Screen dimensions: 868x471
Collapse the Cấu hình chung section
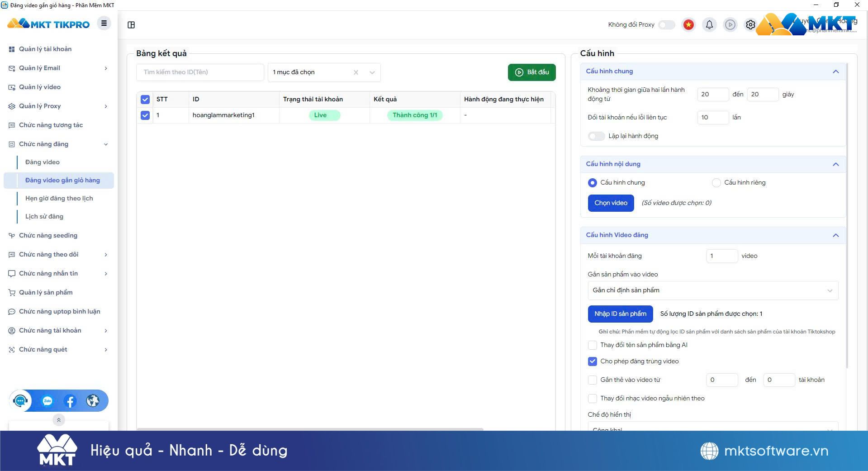coord(835,71)
